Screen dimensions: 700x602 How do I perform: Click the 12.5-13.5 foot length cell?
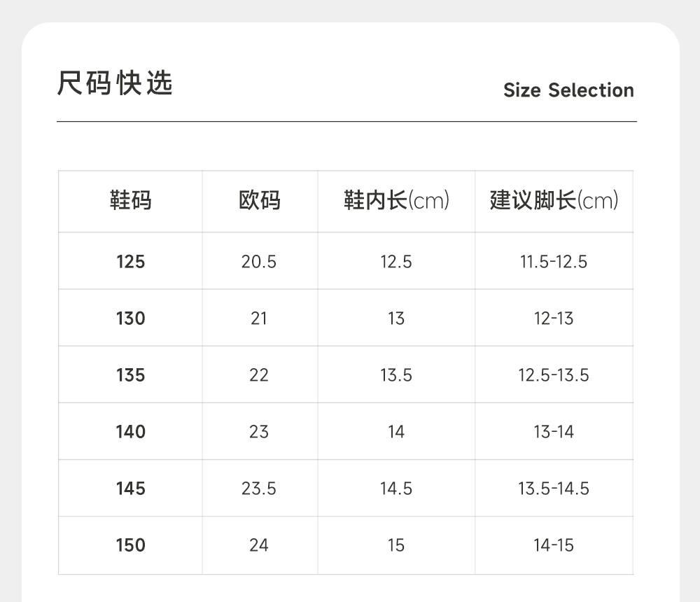click(554, 375)
